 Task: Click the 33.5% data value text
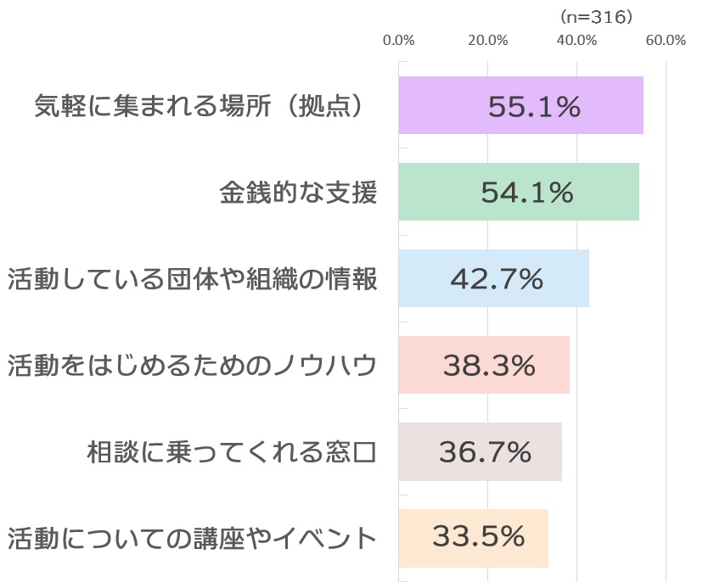pos(479,538)
